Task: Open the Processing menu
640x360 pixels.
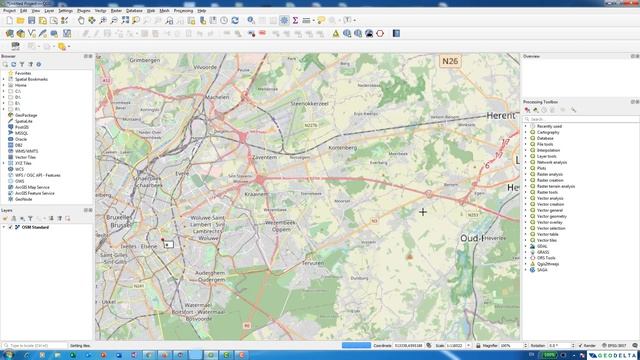Action: coord(183,11)
